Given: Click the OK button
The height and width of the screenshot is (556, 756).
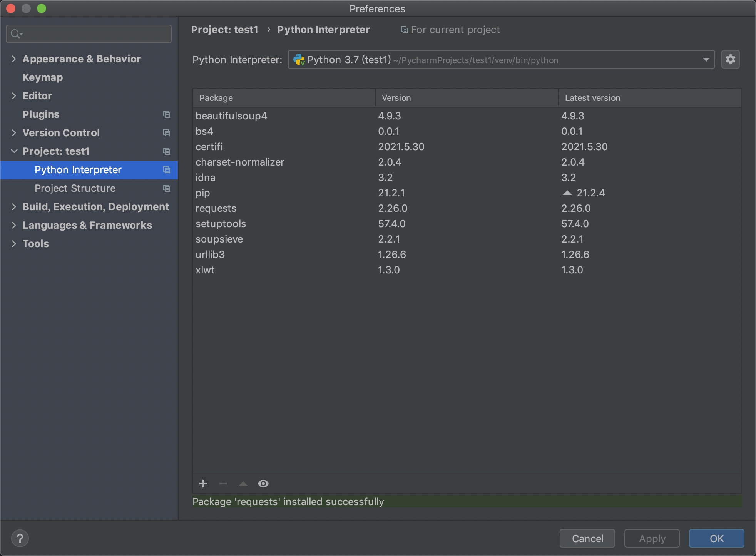Looking at the screenshot, I should [x=716, y=538].
